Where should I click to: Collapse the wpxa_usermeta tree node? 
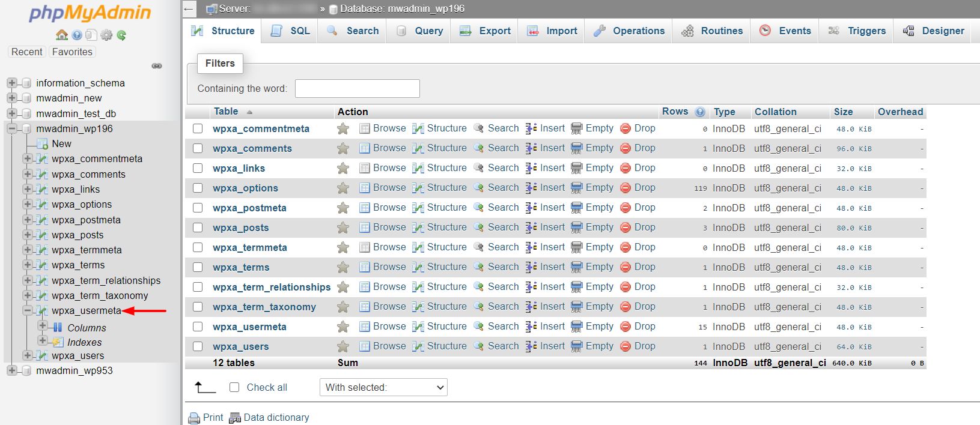[x=28, y=310]
